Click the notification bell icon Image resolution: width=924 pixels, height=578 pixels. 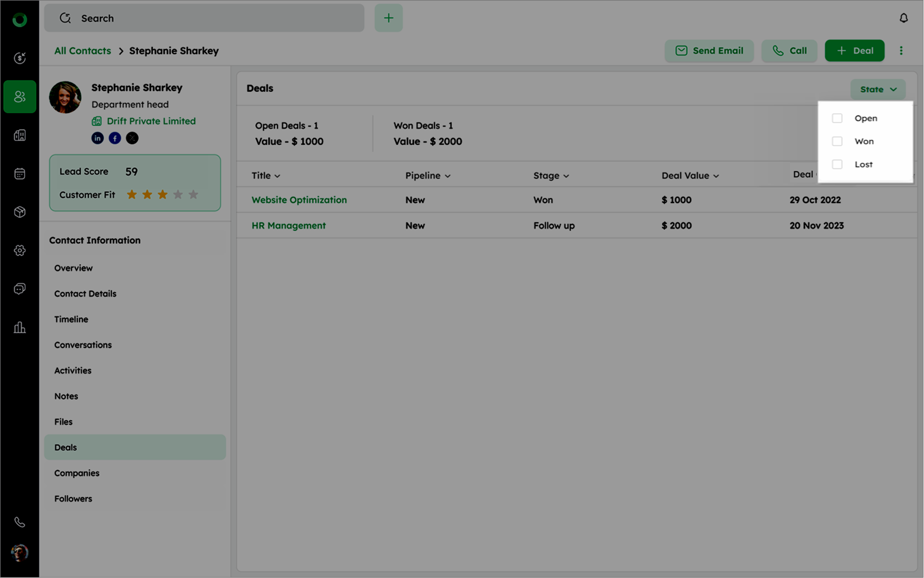[x=903, y=18]
